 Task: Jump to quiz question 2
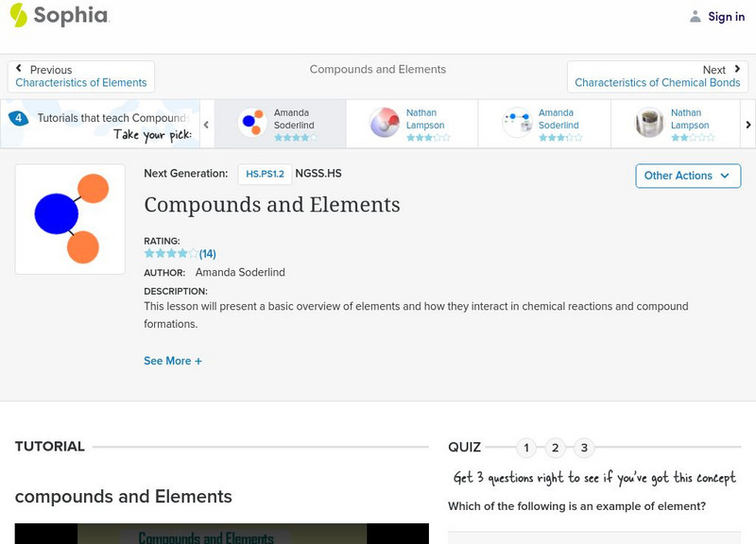(556, 448)
